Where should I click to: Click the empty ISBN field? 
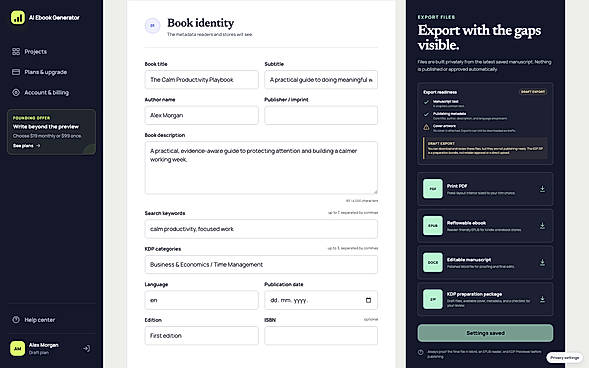pos(321,336)
